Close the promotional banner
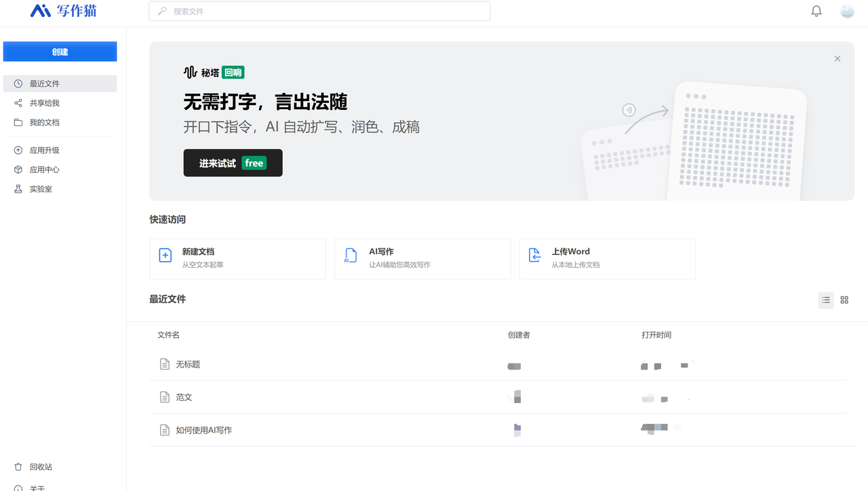The image size is (868, 491). (837, 59)
